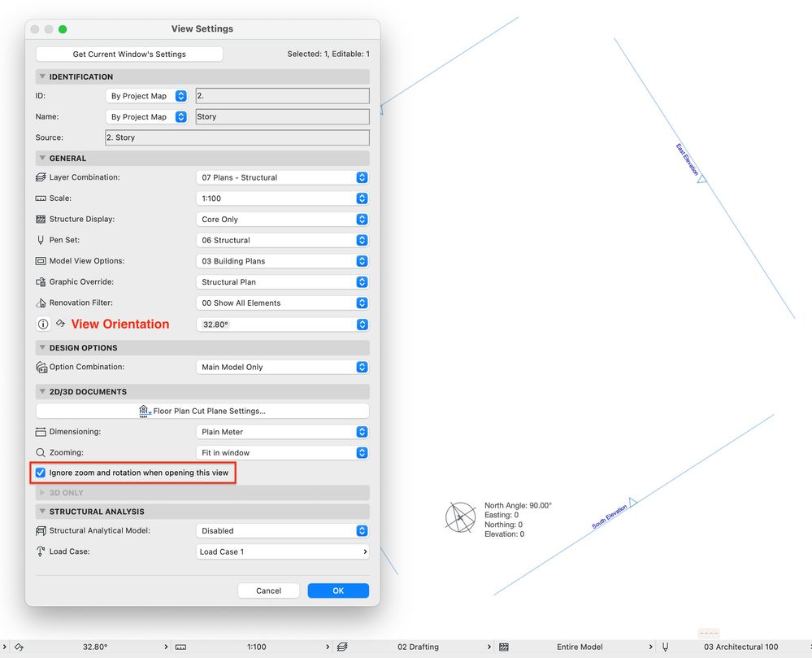Open the Zooming dropdown set to Fit in window

coord(282,452)
